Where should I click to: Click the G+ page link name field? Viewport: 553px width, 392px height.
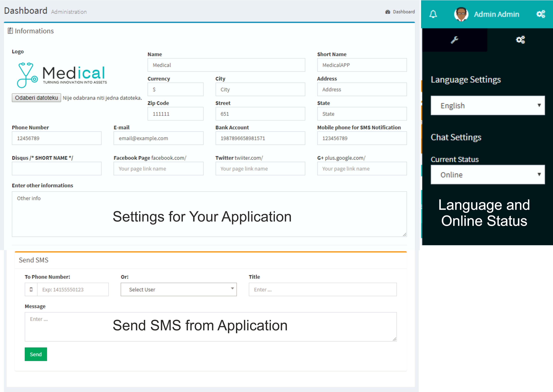click(x=362, y=168)
